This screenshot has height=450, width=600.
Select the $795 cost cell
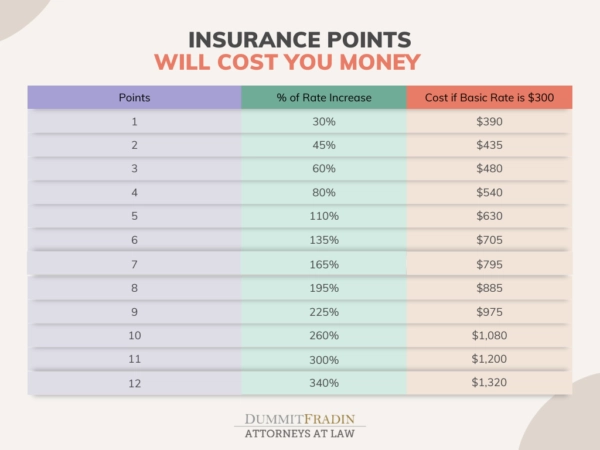tap(489, 264)
